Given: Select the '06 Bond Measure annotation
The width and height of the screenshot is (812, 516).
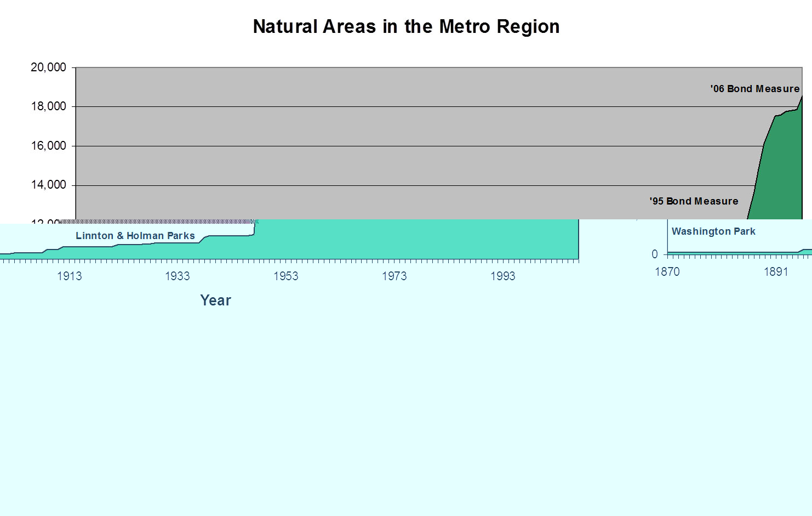Looking at the screenshot, I should tap(754, 89).
